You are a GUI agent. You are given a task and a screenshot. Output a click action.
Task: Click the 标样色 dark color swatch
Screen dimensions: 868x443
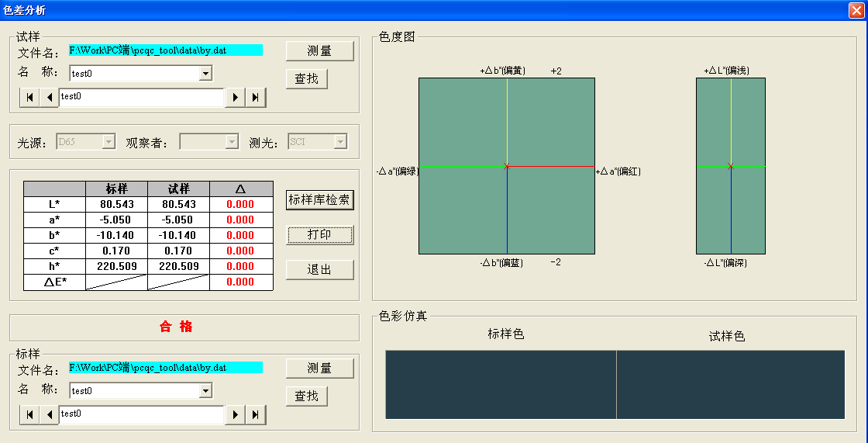coord(501,384)
